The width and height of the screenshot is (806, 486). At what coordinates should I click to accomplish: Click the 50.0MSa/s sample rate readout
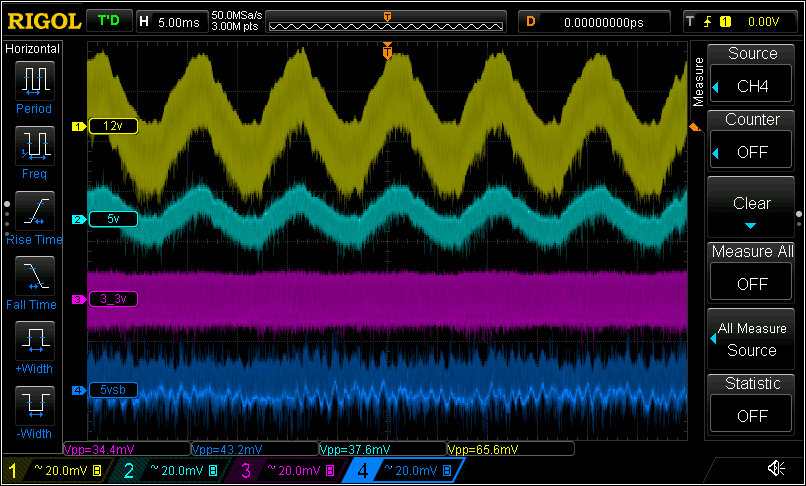click(x=236, y=16)
